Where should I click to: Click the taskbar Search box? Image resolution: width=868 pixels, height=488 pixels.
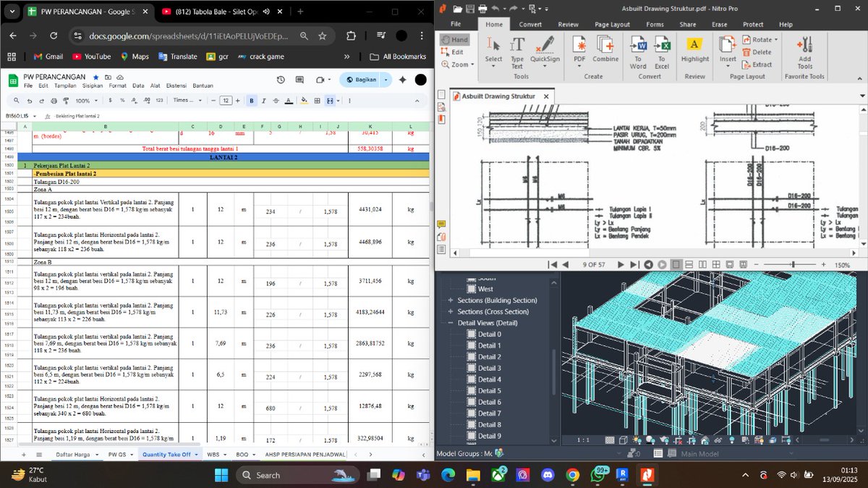pyautogui.click(x=297, y=475)
